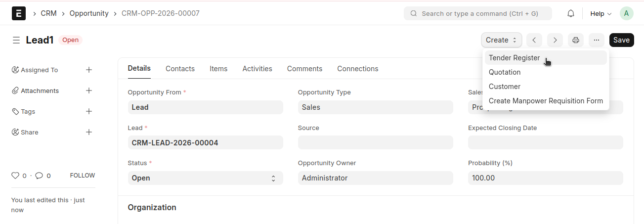
Task: Open the Create dropdown button
Action: [501, 40]
